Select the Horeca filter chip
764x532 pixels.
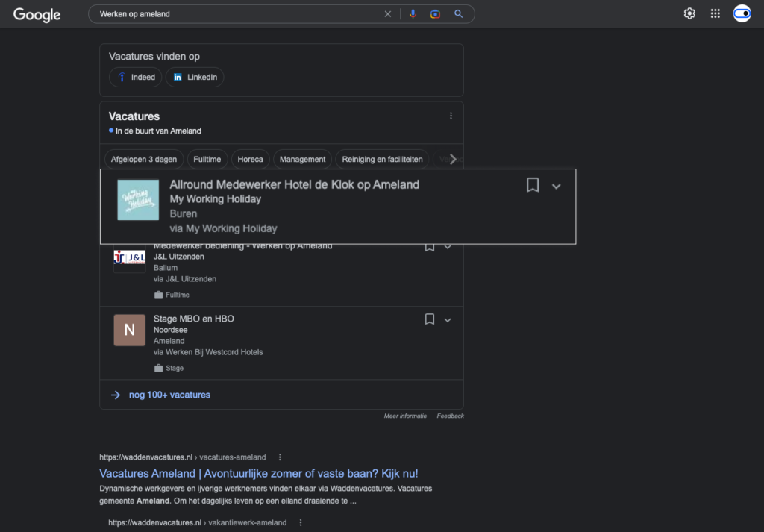point(250,160)
